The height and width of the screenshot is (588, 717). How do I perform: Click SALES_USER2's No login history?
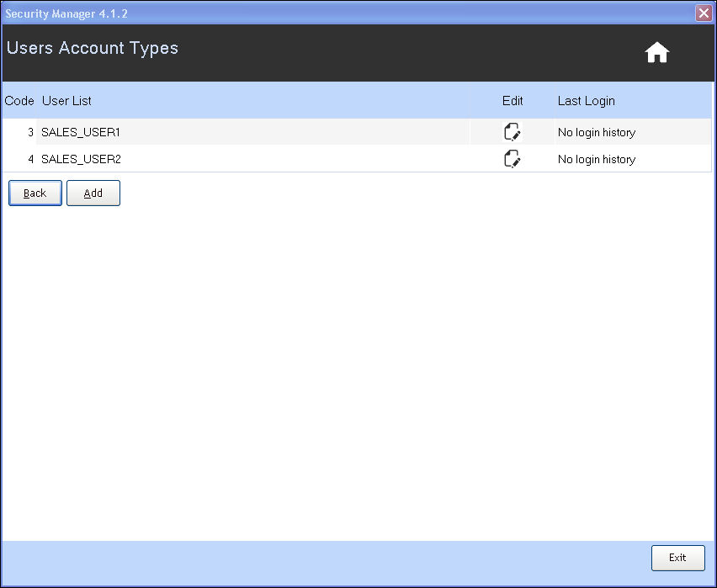point(597,160)
